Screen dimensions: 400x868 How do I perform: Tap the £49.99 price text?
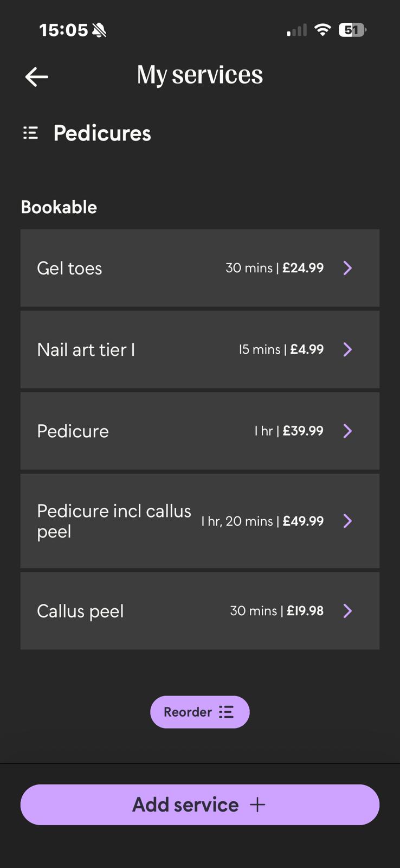click(303, 521)
